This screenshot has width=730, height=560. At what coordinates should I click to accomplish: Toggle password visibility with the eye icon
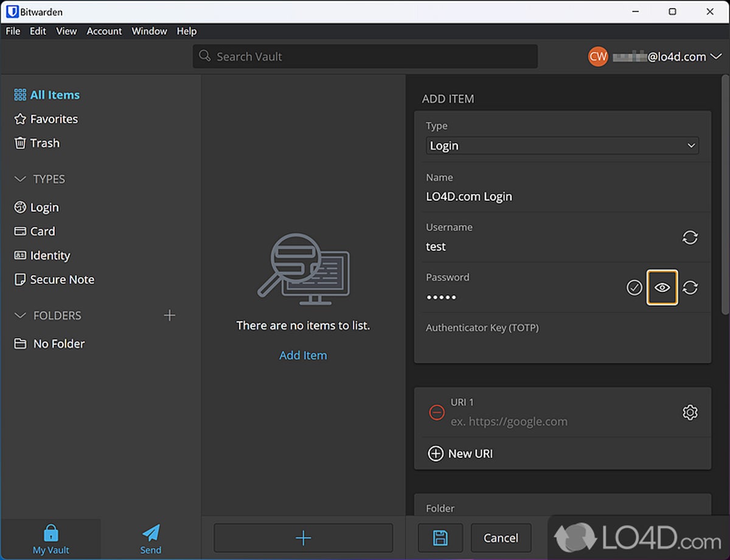[662, 288]
